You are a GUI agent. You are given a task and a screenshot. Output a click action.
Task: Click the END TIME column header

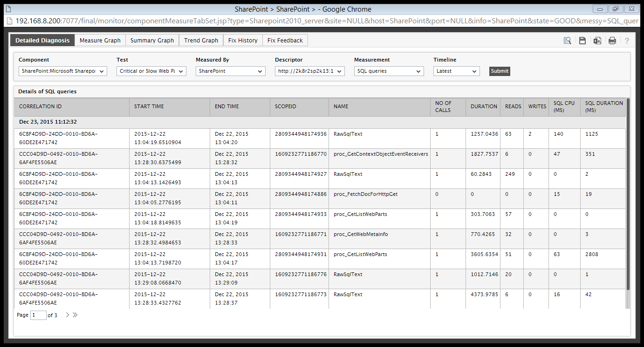coord(240,107)
